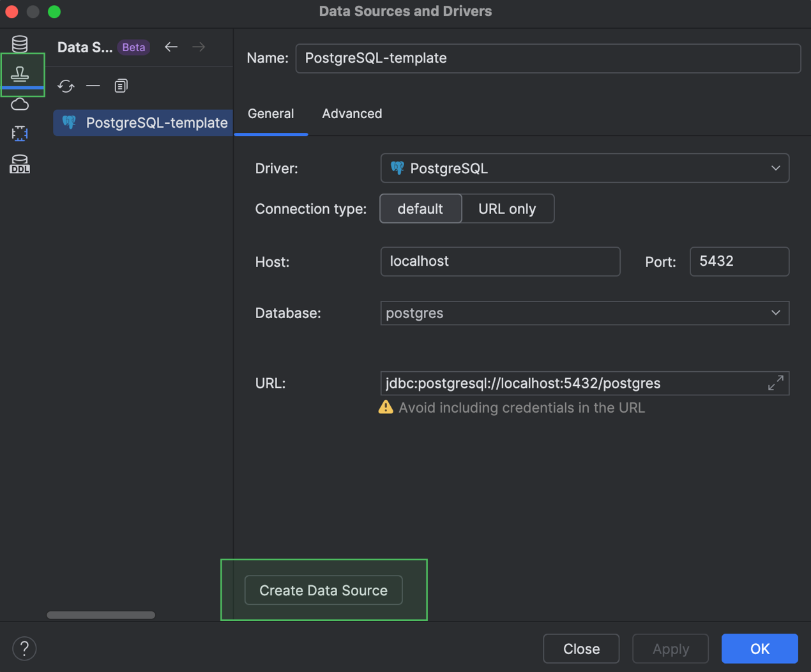Select the default connection type
This screenshot has height=672, width=811.
coord(420,209)
